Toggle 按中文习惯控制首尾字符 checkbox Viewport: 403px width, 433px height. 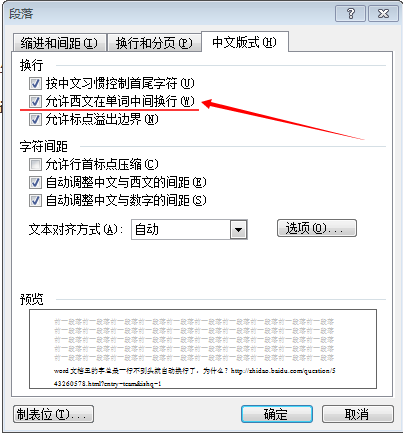pos(35,83)
